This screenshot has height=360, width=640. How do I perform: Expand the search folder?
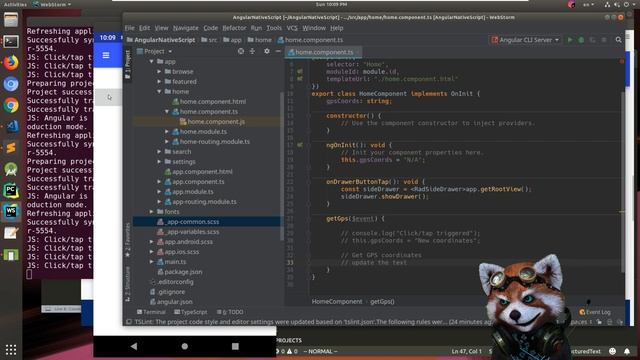click(159, 151)
